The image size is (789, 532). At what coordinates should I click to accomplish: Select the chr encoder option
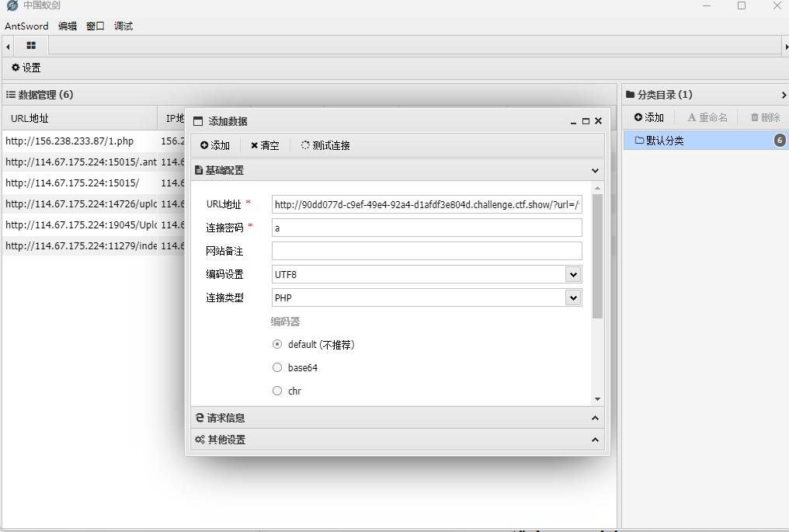tap(277, 391)
